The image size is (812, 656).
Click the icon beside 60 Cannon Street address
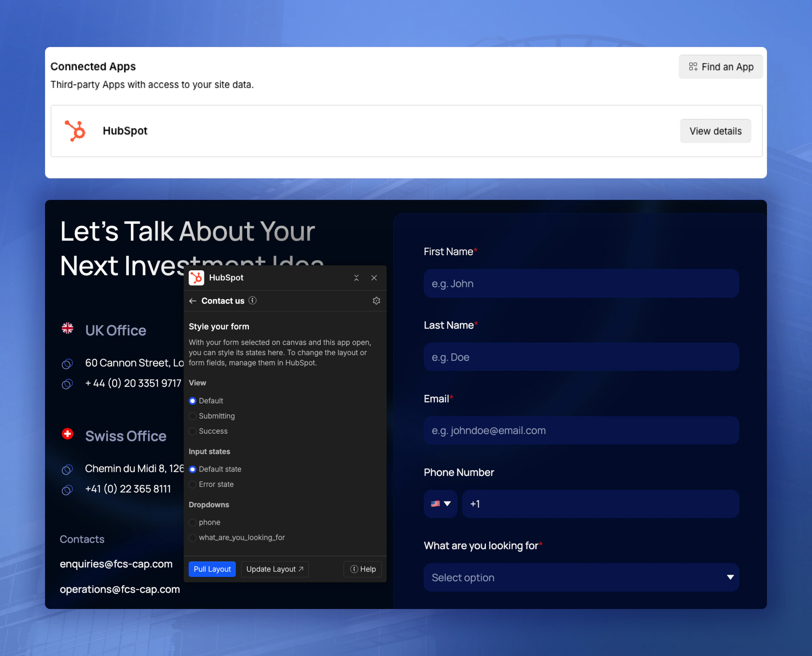[67, 364]
